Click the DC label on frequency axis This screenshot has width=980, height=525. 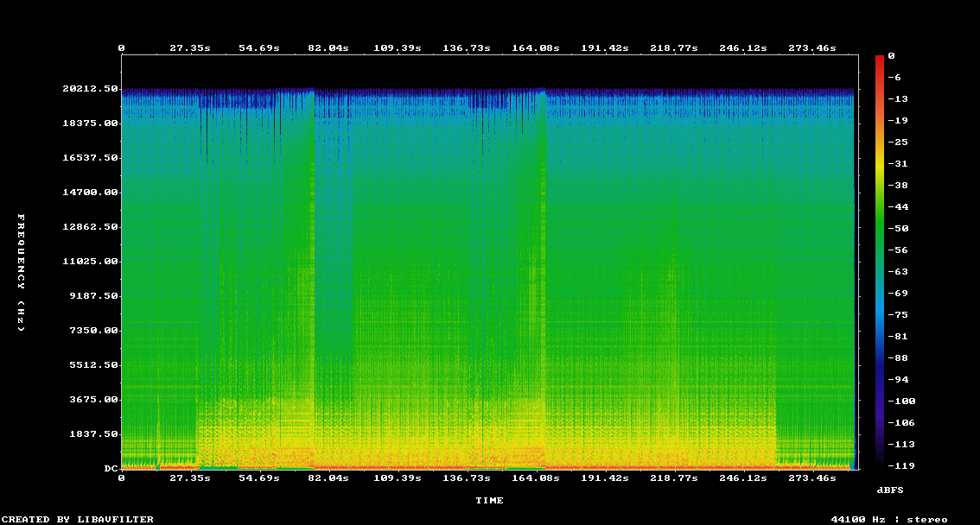coord(111,468)
